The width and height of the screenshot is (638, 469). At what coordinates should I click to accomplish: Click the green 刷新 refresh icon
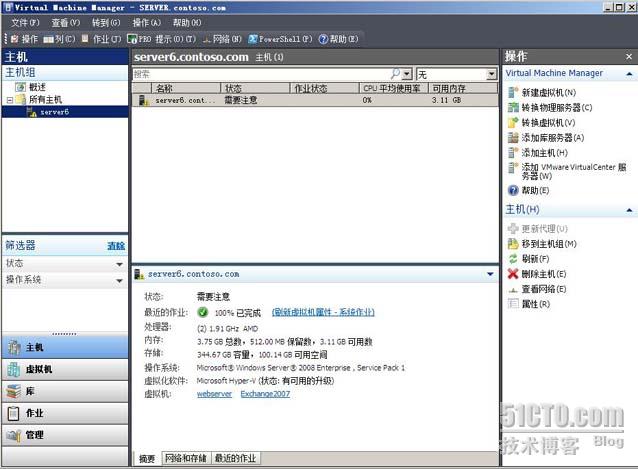click(x=513, y=259)
